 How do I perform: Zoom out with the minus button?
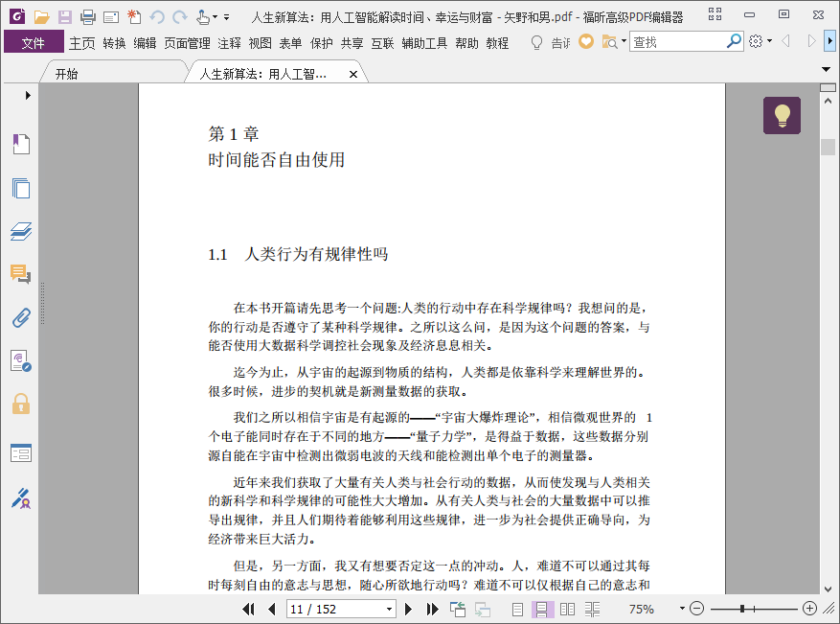696,609
